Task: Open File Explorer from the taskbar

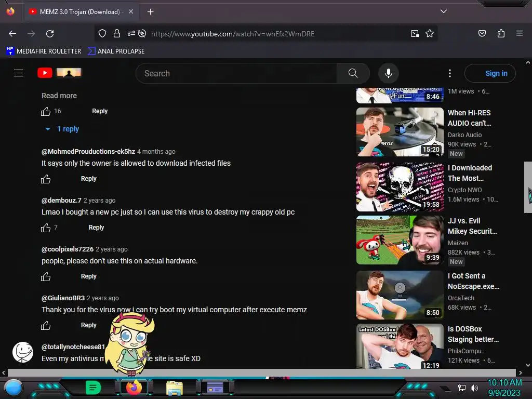Action: (175, 388)
